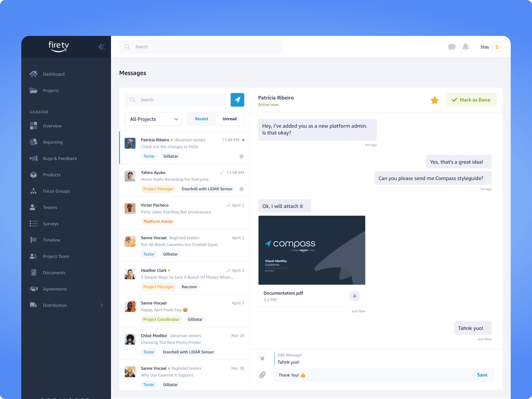Toggle star on Yahiro Ayuko's message

(241, 189)
